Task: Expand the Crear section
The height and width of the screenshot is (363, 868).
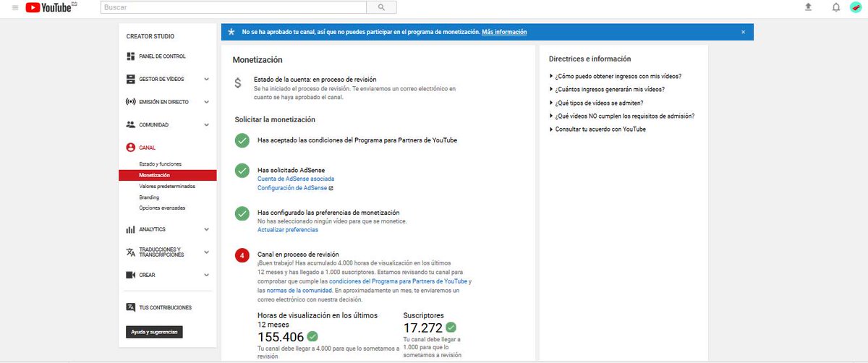Action: tap(207, 275)
